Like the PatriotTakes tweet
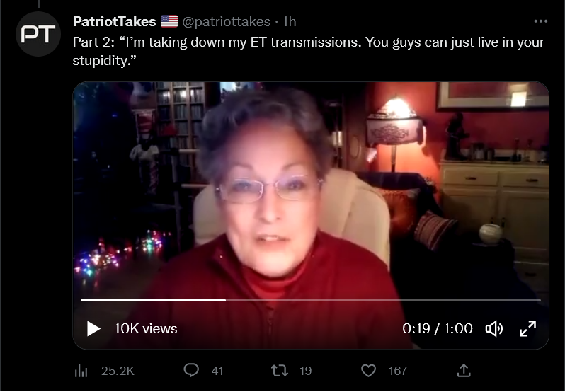The height and width of the screenshot is (392, 565). [368, 370]
